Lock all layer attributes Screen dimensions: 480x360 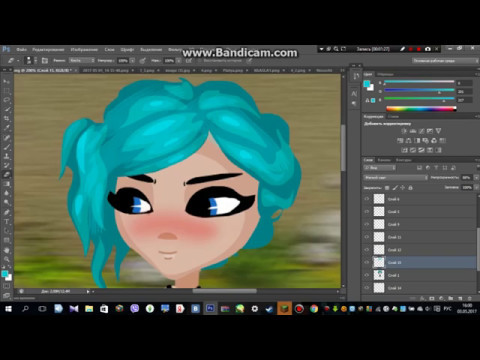[x=411, y=188]
